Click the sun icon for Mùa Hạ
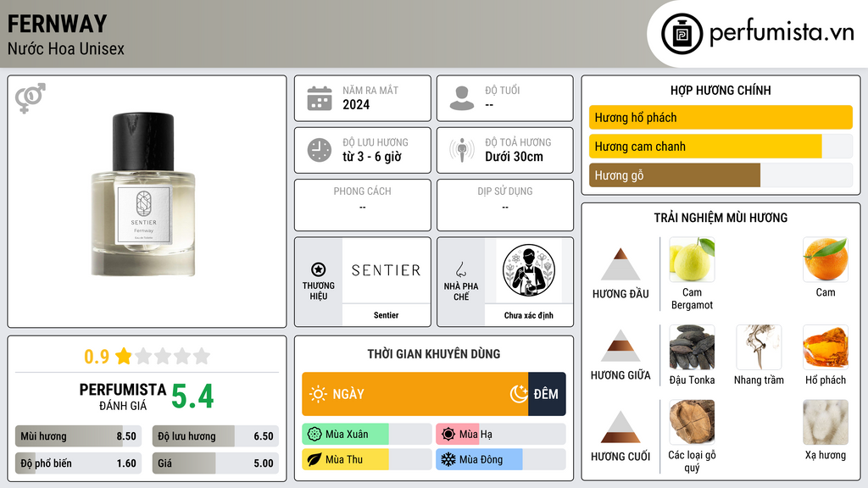This screenshot has height=488, width=868. pos(448,435)
